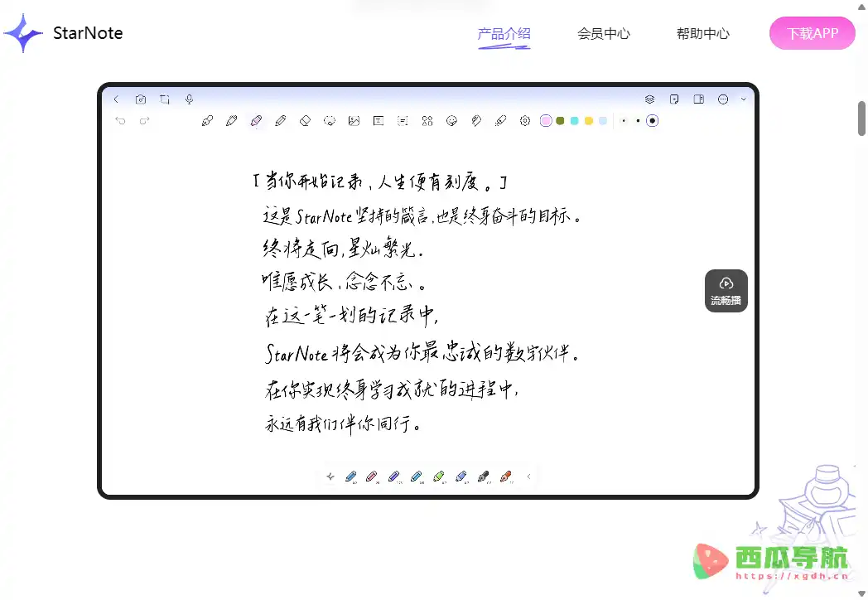Select the light blue color swatch
This screenshot has height=600, width=868.
coord(603,121)
